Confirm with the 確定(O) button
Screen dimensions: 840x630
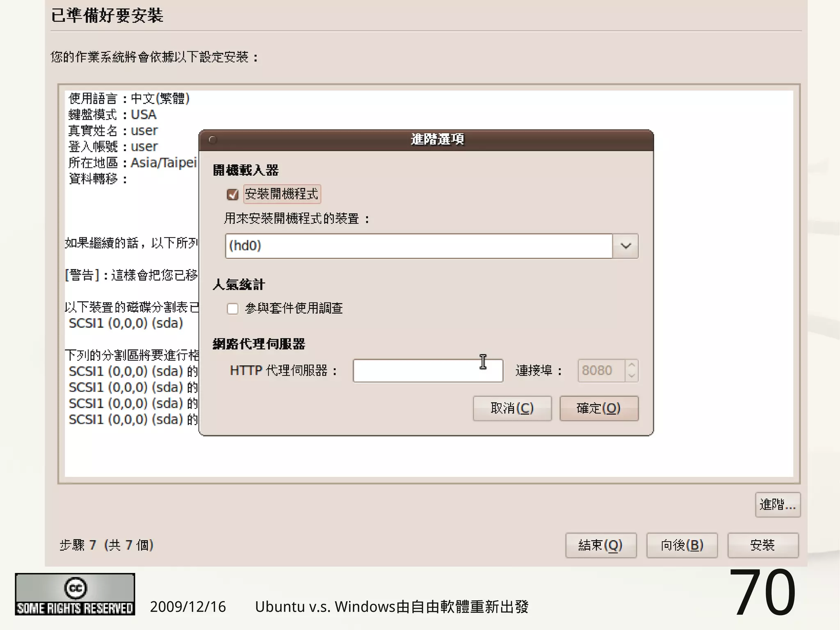(x=599, y=408)
